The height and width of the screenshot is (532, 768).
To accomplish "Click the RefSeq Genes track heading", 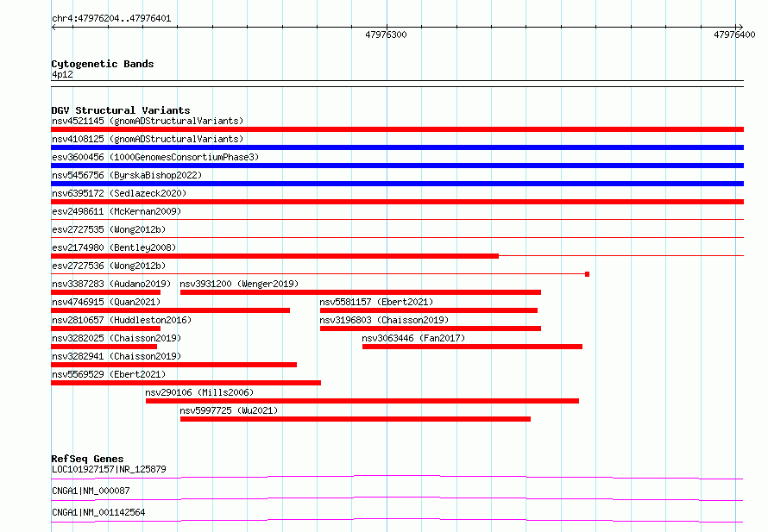I will click(87, 459).
